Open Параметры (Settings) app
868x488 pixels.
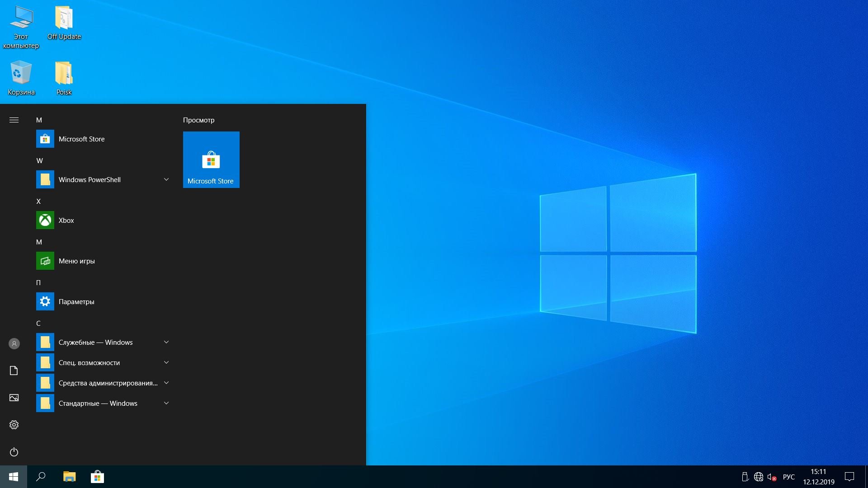tap(75, 301)
